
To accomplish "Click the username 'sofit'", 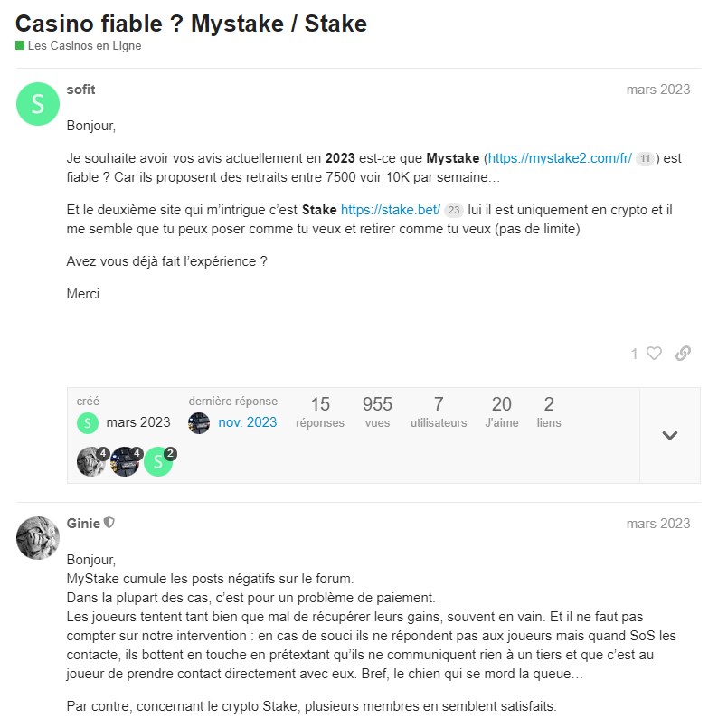I will [x=81, y=90].
